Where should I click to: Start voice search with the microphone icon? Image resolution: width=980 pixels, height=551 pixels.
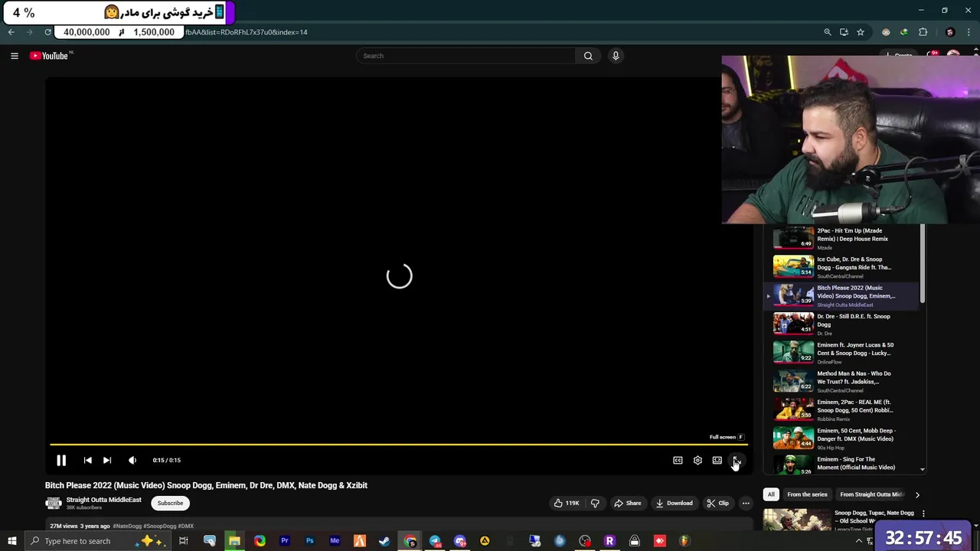point(616,55)
